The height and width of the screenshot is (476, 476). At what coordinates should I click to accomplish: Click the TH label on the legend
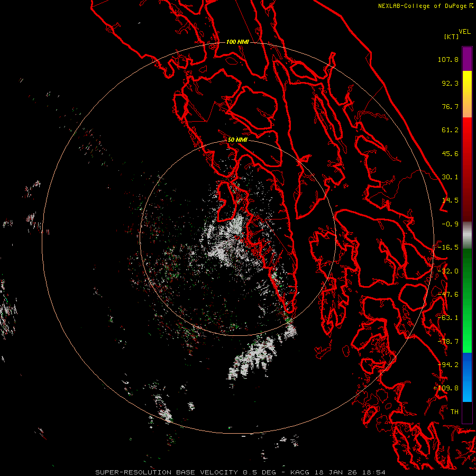[x=454, y=412]
